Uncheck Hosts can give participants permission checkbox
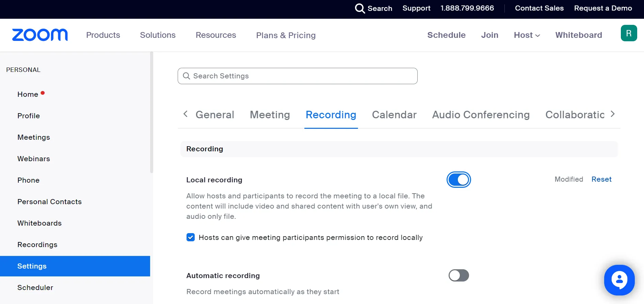 point(191,237)
